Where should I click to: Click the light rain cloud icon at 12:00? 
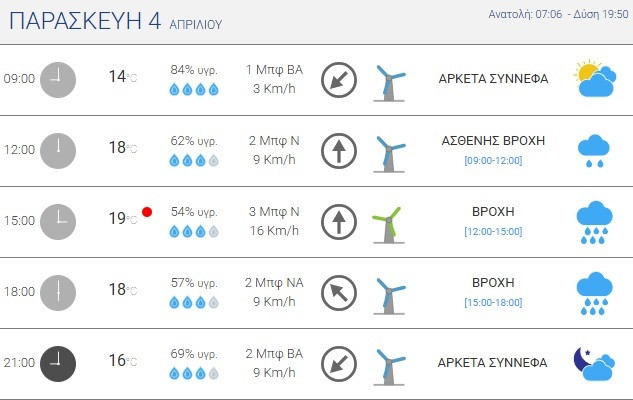(x=594, y=150)
